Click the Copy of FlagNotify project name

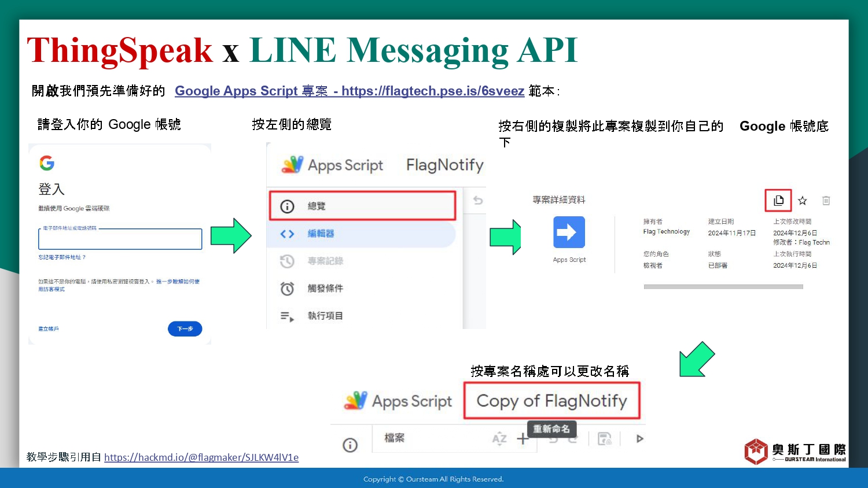[551, 401]
